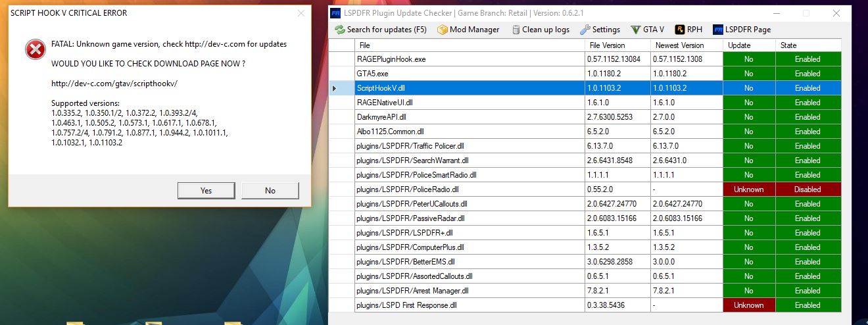
Task: Click the Disabled state cell for PoliceRadio.dll
Action: pyautogui.click(x=808, y=189)
